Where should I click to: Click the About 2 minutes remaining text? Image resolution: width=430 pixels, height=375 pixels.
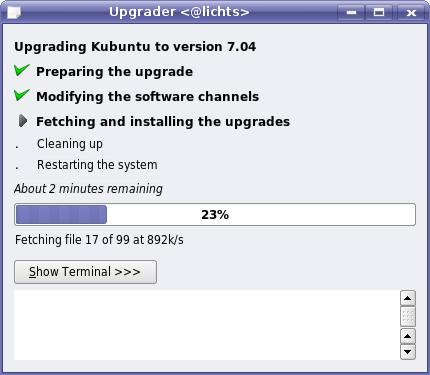point(88,189)
